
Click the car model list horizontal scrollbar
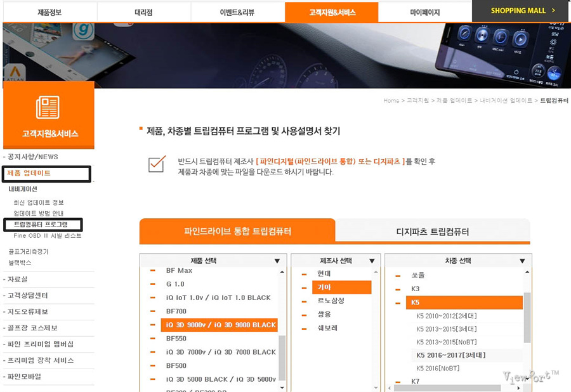click(447, 388)
